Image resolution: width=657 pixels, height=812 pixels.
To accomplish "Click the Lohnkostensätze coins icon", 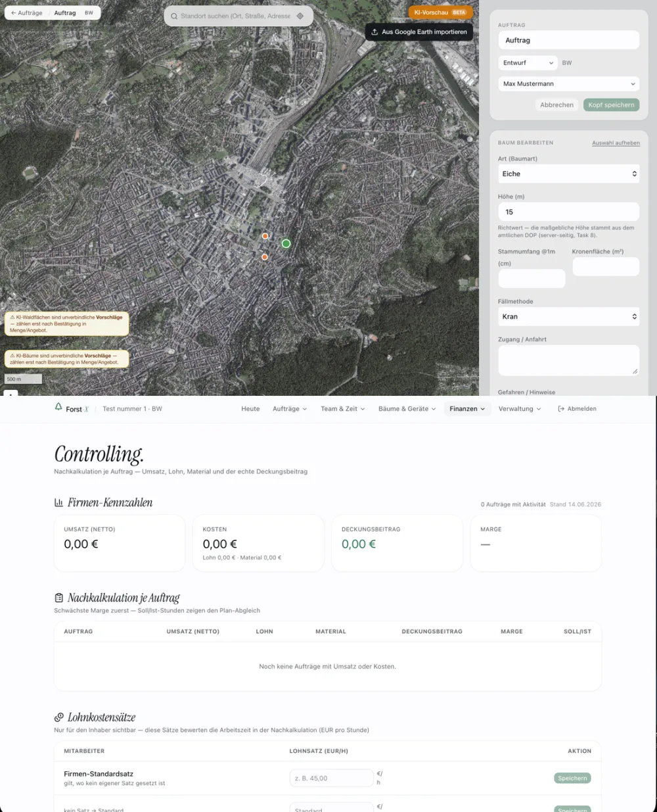I will tap(58, 717).
